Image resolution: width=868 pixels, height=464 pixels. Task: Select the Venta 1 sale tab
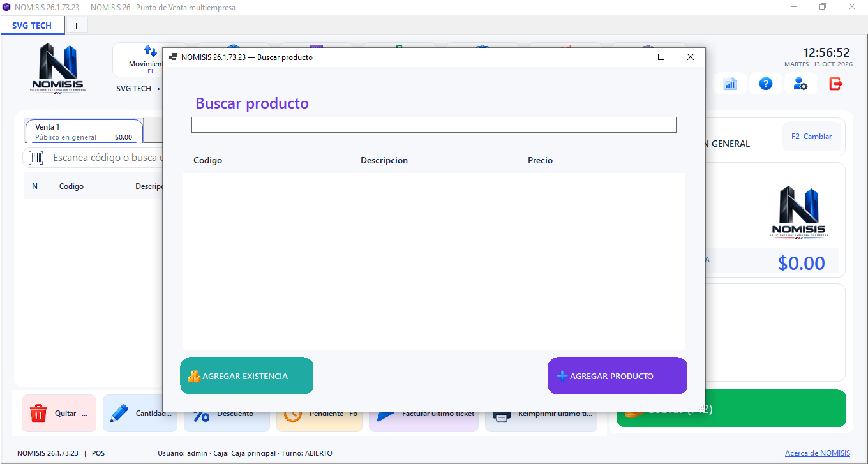pos(84,131)
